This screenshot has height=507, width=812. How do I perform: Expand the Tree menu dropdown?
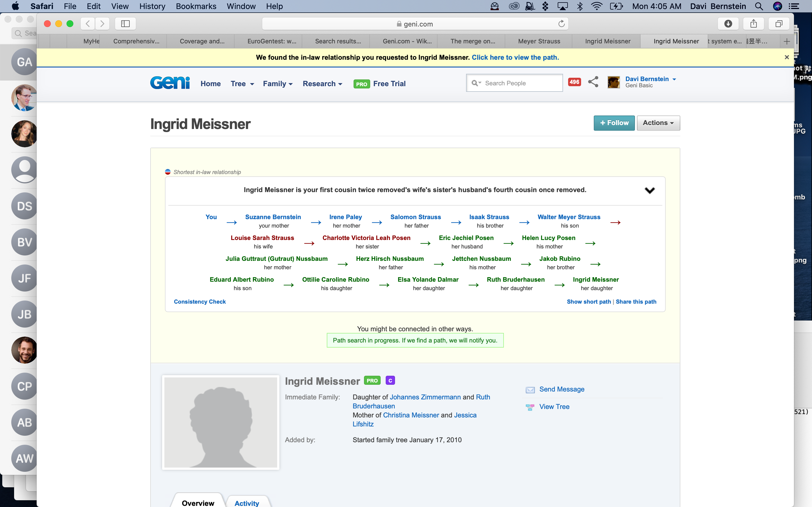242,84
